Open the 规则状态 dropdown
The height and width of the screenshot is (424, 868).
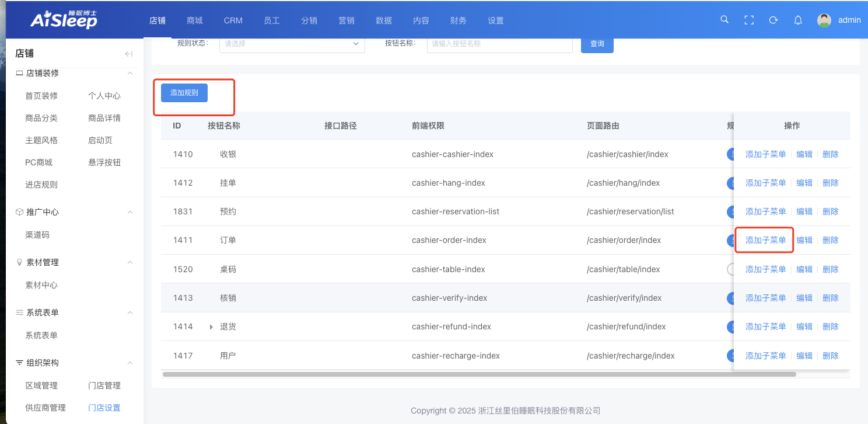(x=292, y=43)
